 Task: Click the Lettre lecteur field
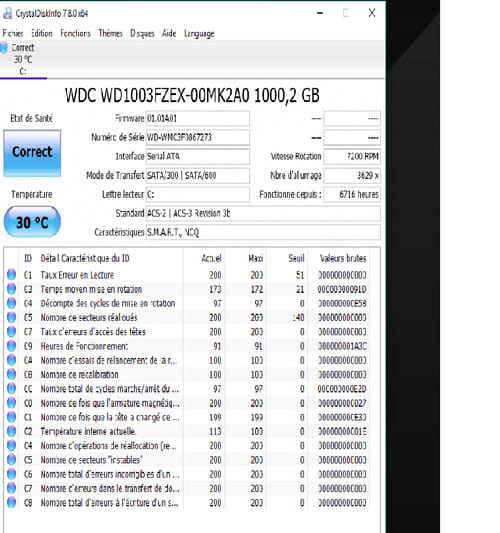coord(198,194)
